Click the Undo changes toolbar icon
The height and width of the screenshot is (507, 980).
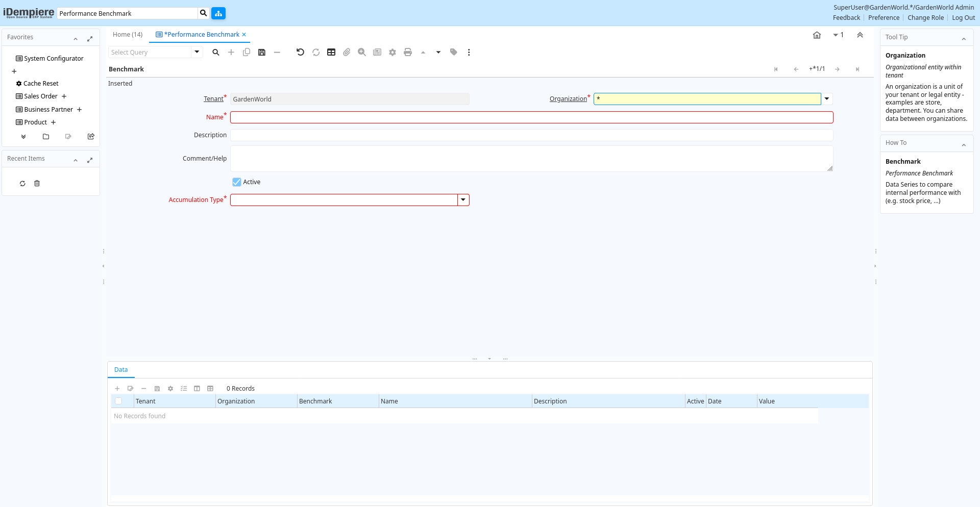coord(300,52)
